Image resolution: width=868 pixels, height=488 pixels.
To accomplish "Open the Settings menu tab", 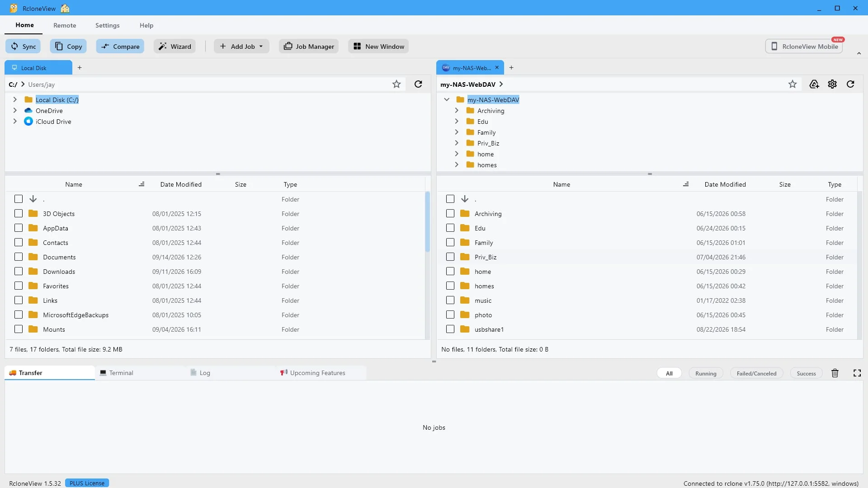I will (x=108, y=25).
